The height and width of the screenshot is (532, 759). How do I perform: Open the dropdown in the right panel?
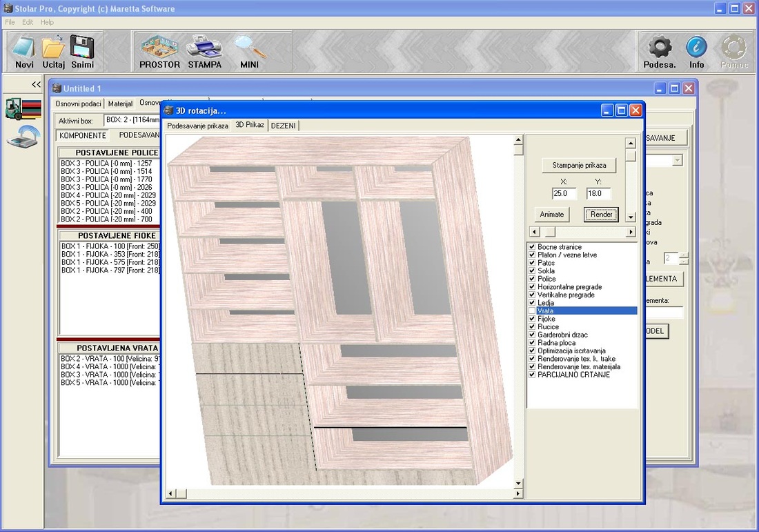677,160
